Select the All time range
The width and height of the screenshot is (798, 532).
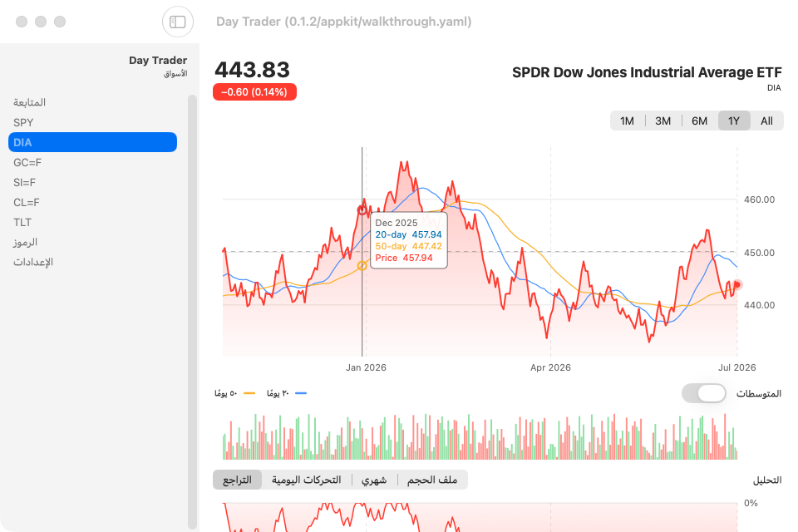tap(766, 121)
